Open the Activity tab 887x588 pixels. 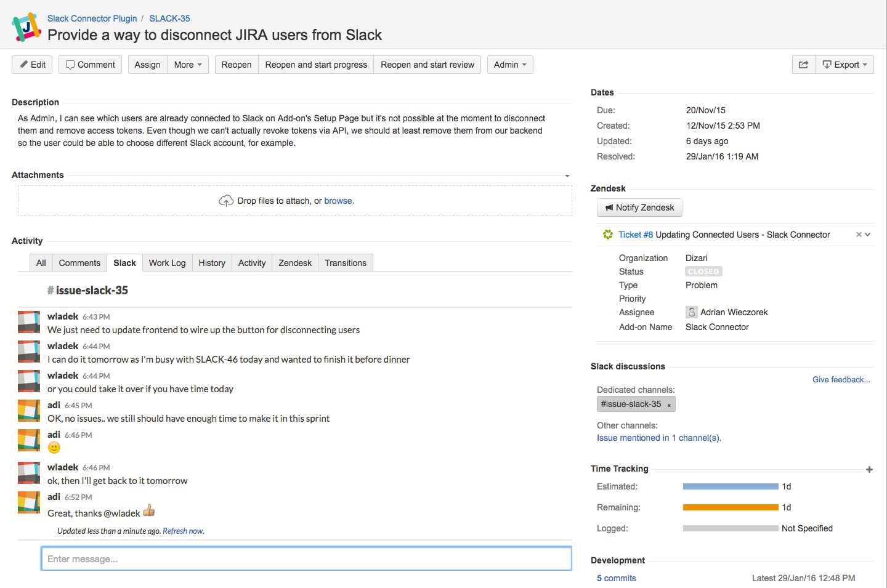coord(252,263)
